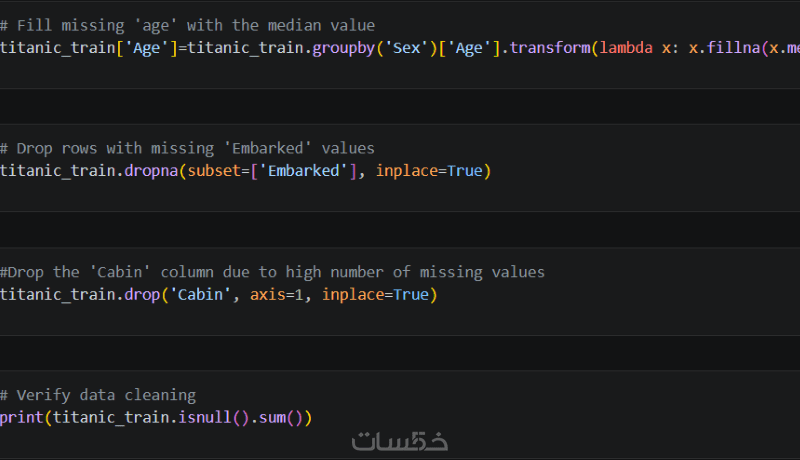
Task: Click the isnull method call
Action: coord(209,417)
